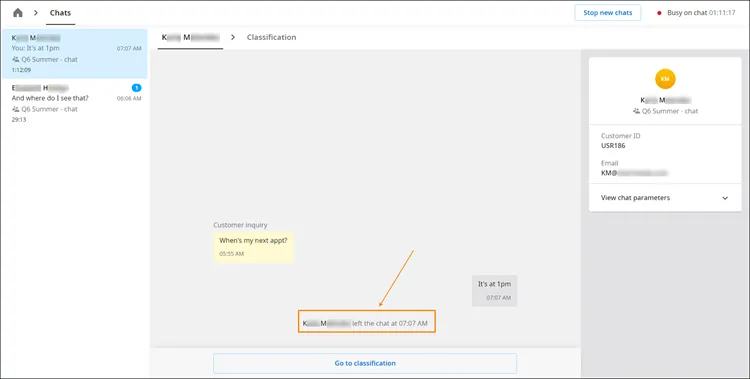Click the customer email address
Image resolution: width=750 pixels, height=379 pixels.
point(634,173)
